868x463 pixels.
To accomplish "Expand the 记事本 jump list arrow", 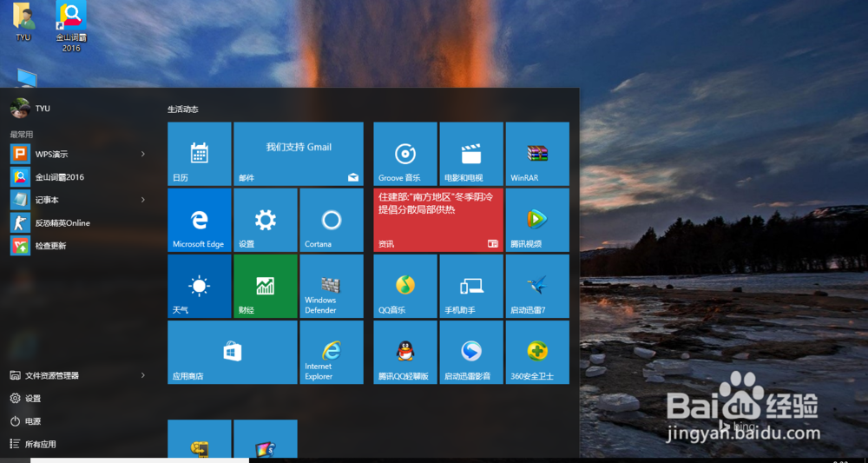I will coord(143,200).
